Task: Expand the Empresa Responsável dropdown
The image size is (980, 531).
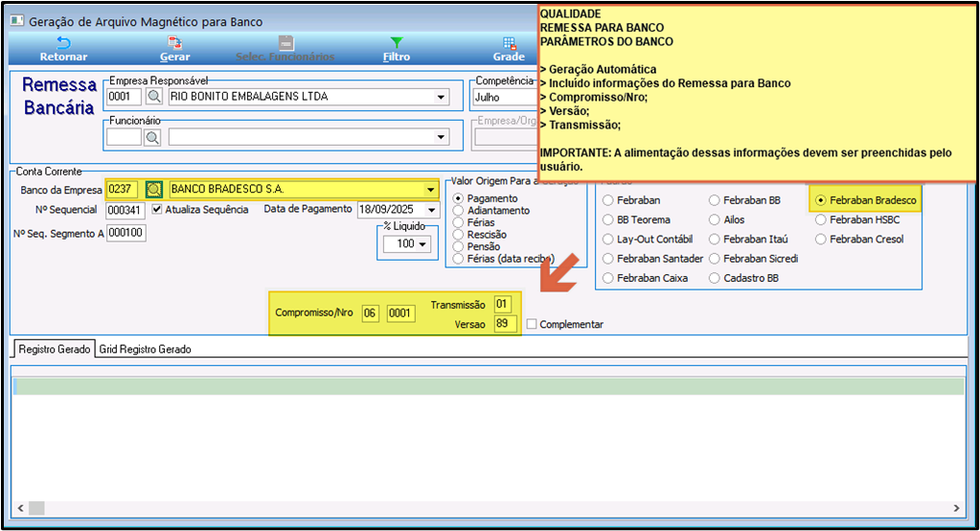Action: [x=441, y=97]
